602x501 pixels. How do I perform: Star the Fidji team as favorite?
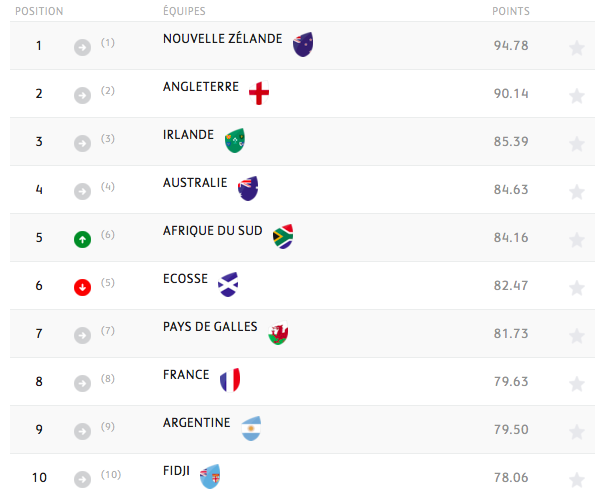click(577, 480)
